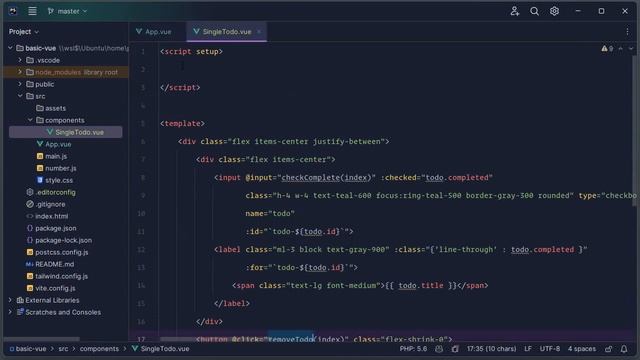Open style.css file
640x360 pixels.
point(55,180)
